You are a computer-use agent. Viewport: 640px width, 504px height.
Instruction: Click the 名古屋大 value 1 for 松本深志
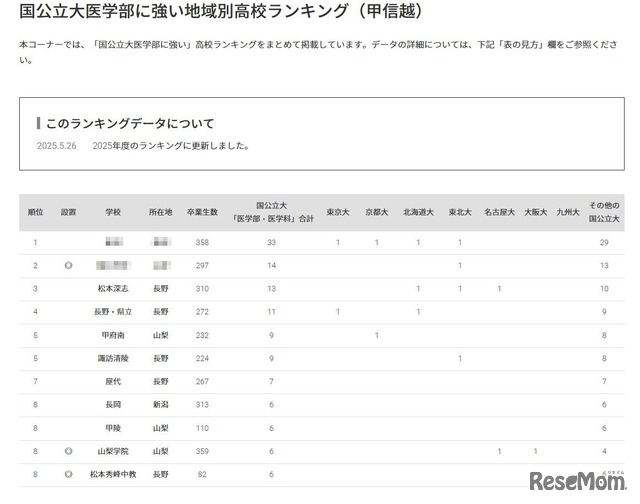[499, 289]
